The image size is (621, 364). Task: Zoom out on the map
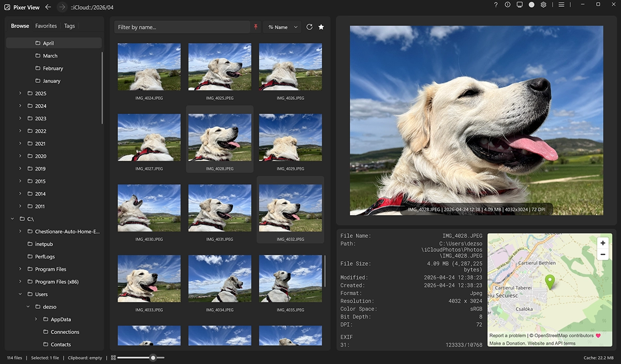click(603, 254)
